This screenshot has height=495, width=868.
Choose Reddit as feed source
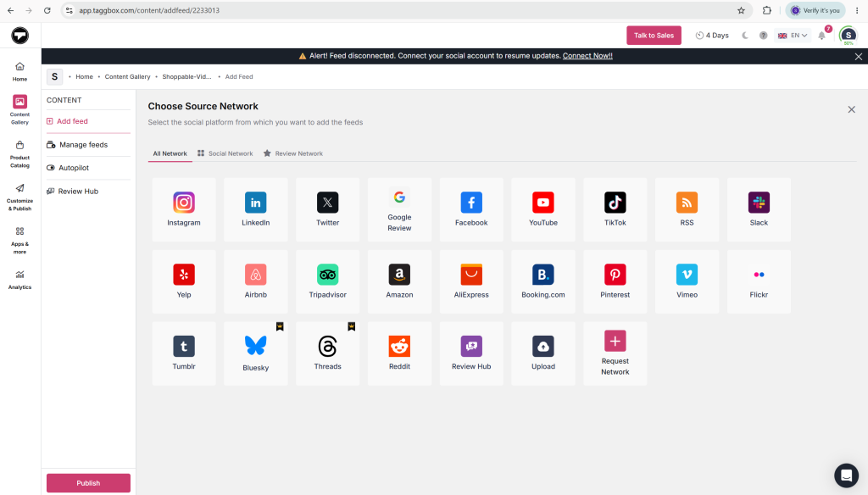(x=399, y=353)
